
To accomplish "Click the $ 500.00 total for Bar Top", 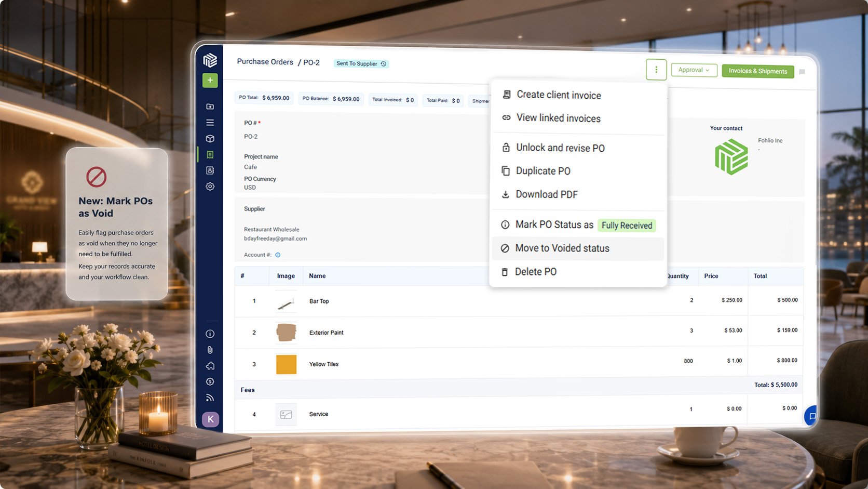I will [x=787, y=300].
